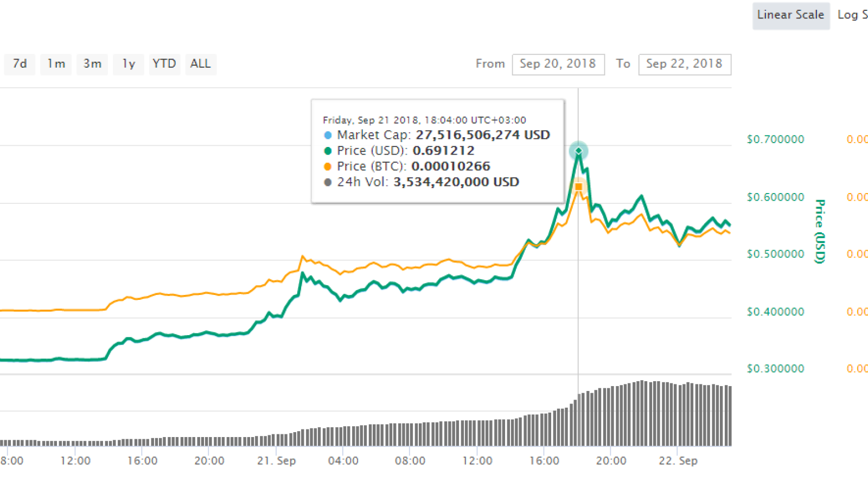Click the 22. Sep time axis label
Viewport: 868px width, 488px height.
pyautogui.click(x=678, y=461)
